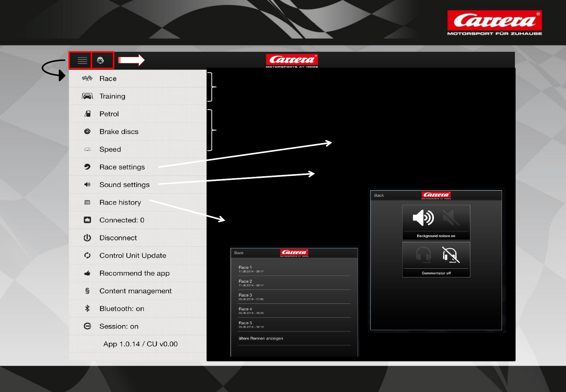Click Back in the race history screen
This screenshot has width=566, height=392.
point(239,253)
